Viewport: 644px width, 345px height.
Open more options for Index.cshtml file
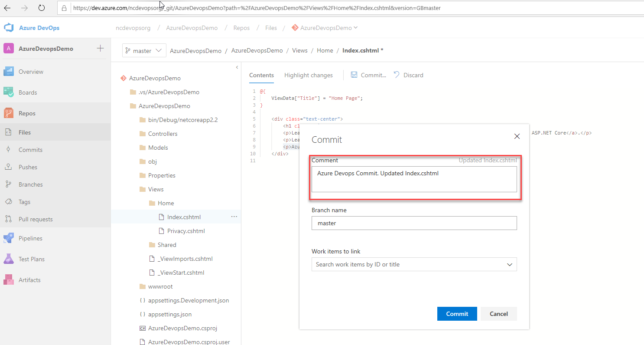pyautogui.click(x=234, y=217)
